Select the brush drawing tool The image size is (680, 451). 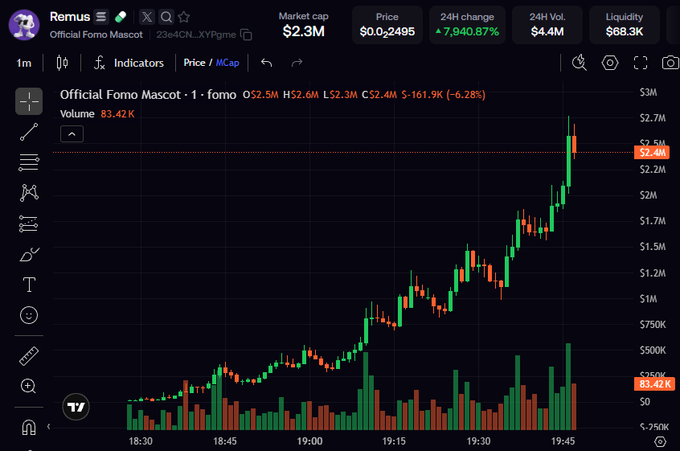pos(29,255)
